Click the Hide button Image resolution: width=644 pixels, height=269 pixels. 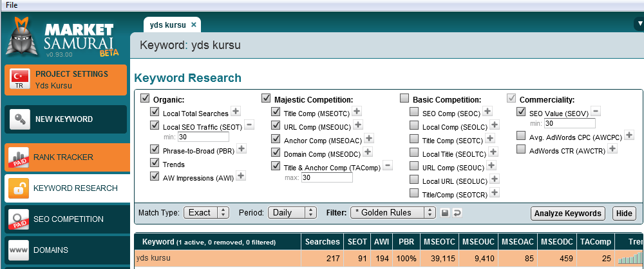tap(624, 214)
